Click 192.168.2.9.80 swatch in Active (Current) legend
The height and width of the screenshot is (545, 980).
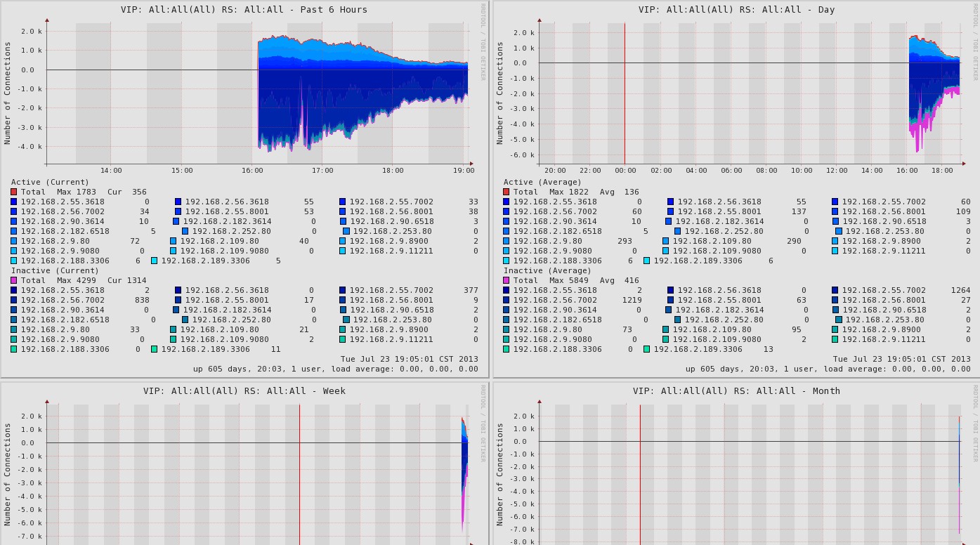[x=14, y=241]
